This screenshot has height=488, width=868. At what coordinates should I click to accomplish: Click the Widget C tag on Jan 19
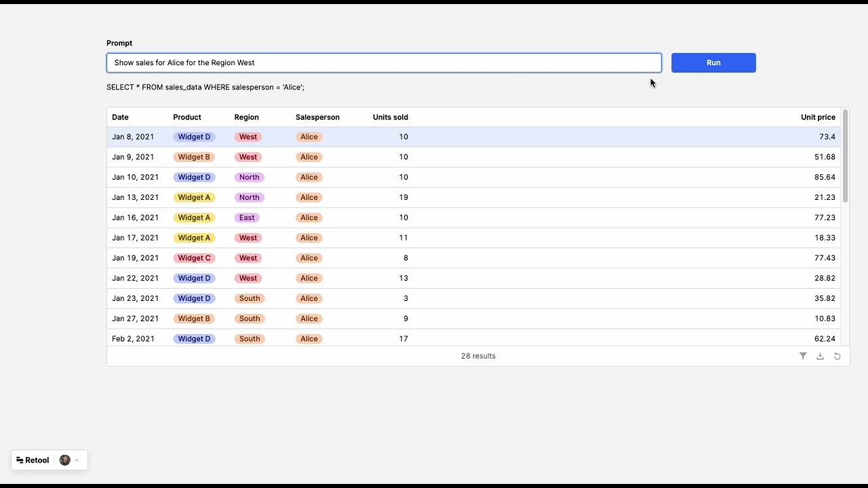click(194, 258)
